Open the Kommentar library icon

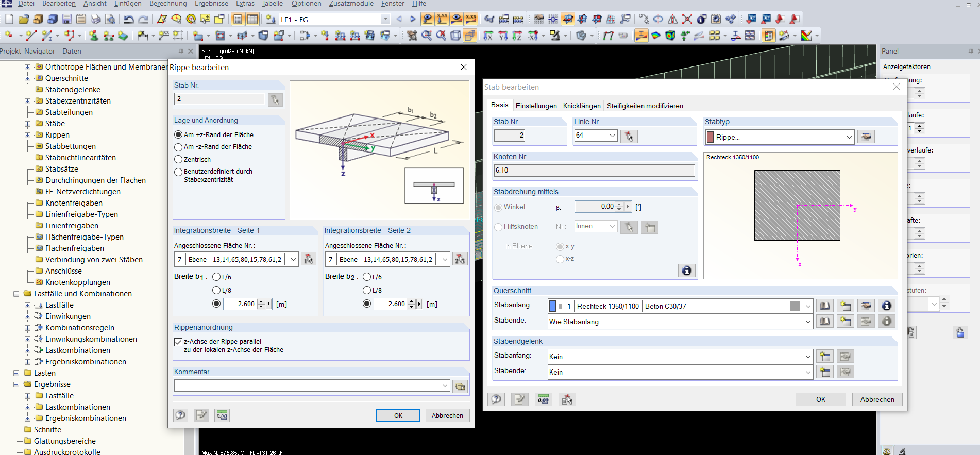[460, 386]
